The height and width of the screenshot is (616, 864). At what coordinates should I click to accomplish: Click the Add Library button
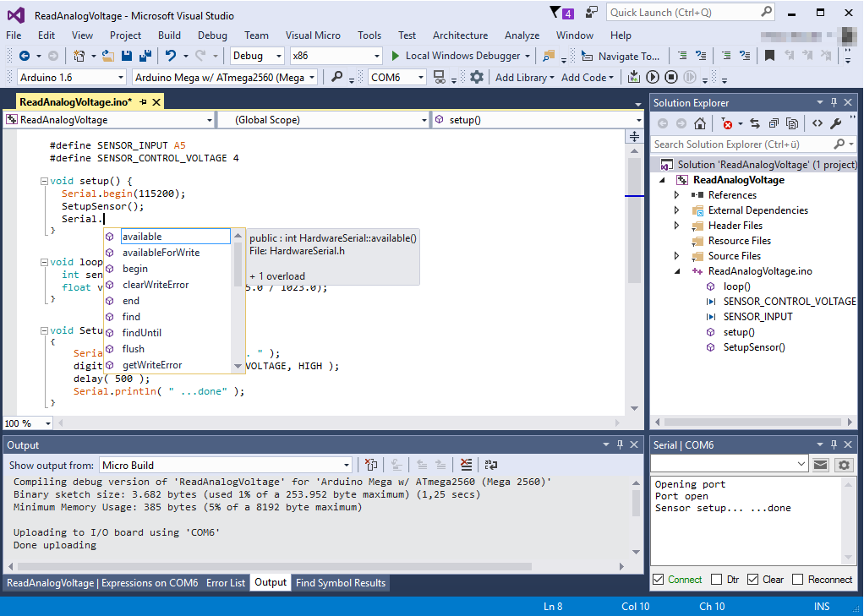pos(524,77)
